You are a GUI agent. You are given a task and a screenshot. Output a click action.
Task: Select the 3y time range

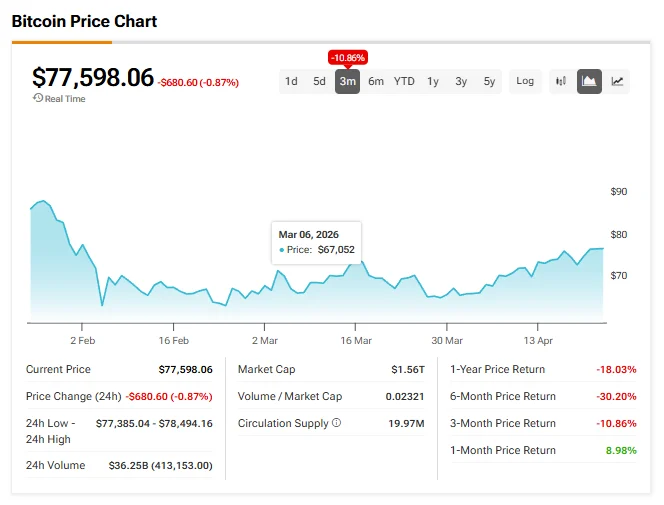point(461,81)
